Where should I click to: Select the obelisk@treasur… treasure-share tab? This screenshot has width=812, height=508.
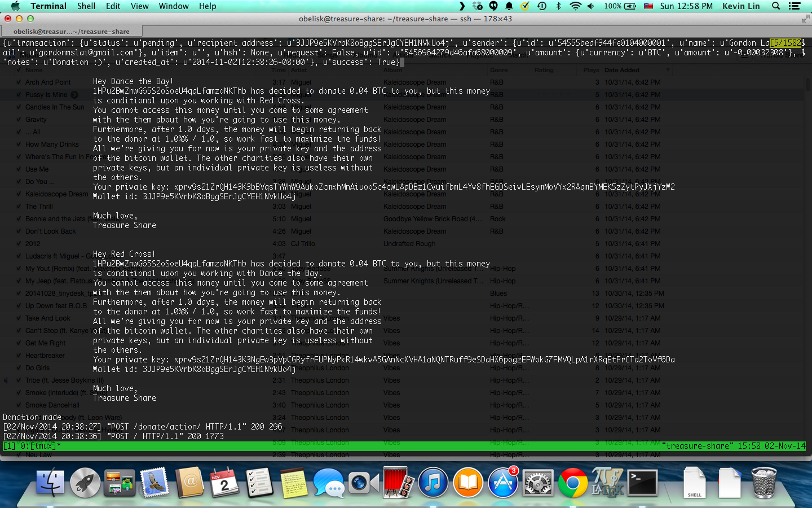coord(72,32)
